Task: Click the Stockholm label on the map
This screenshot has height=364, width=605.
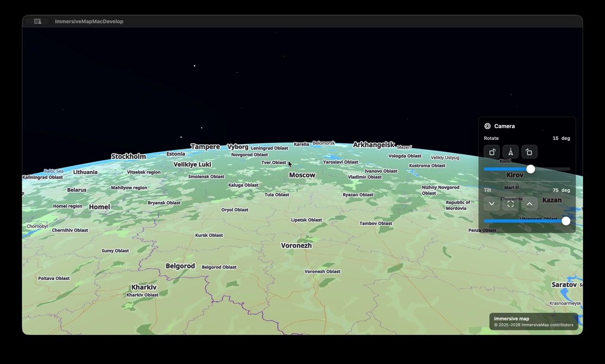Action: click(x=129, y=156)
